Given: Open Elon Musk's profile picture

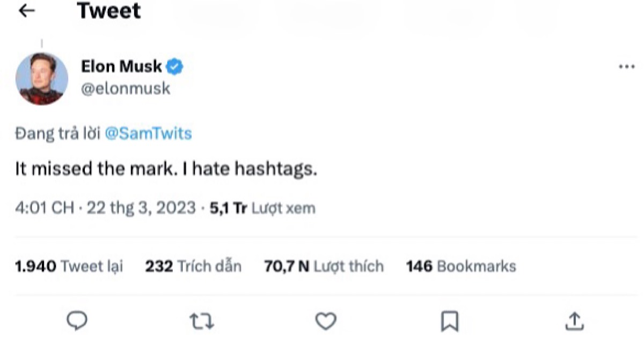Looking at the screenshot, I should (x=42, y=78).
